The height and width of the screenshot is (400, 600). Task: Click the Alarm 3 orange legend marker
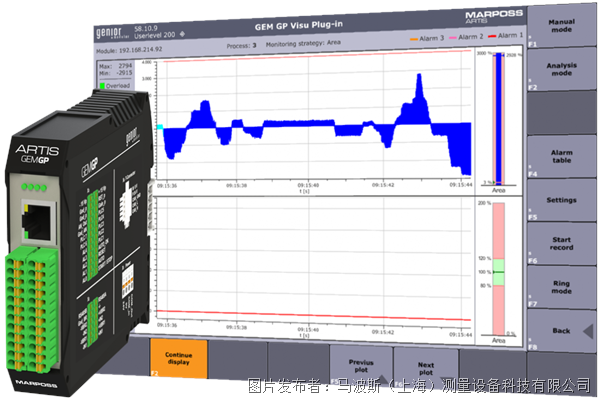click(x=413, y=36)
